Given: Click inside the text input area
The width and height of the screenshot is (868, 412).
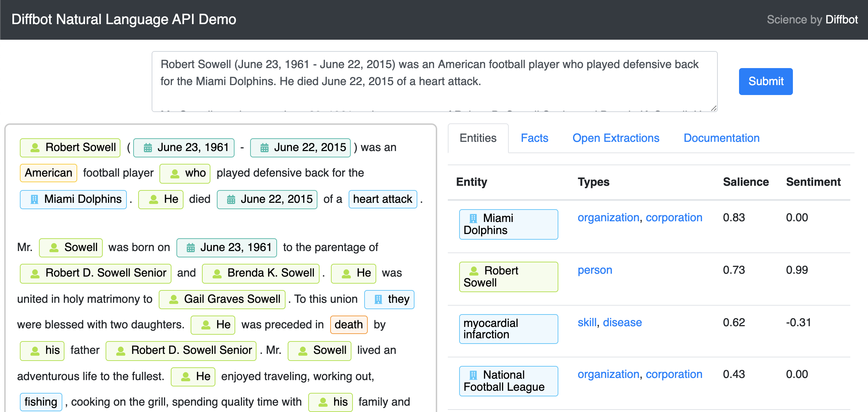Looking at the screenshot, I should pyautogui.click(x=434, y=82).
